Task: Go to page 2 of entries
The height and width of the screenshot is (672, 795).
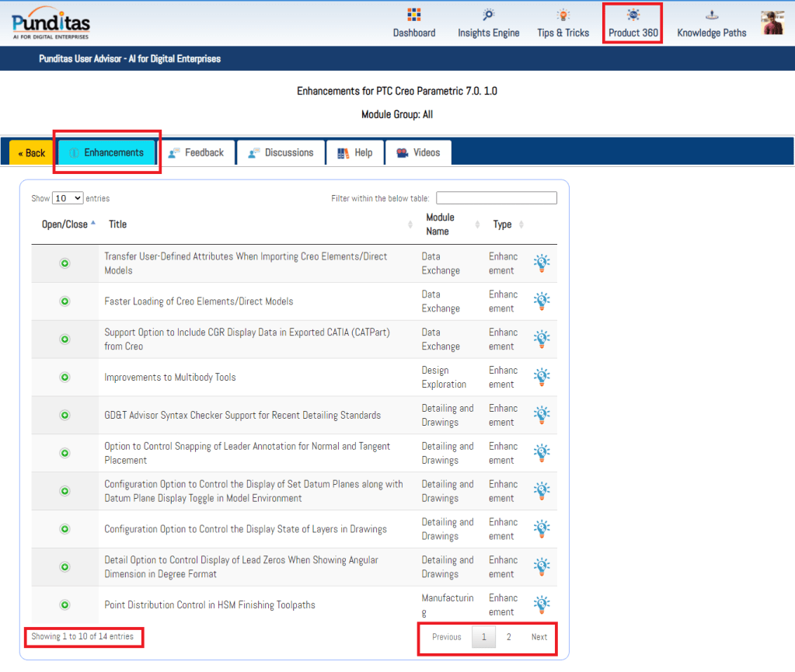Action: tap(509, 637)
